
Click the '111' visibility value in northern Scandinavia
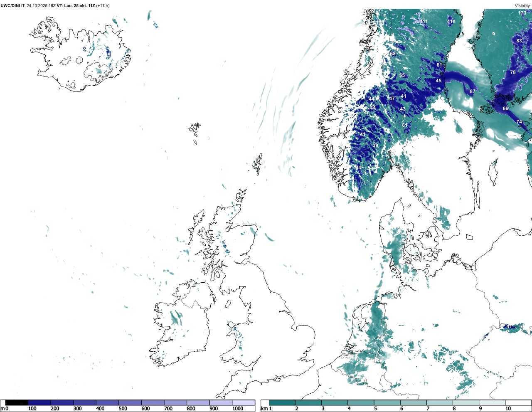[424, 22]
